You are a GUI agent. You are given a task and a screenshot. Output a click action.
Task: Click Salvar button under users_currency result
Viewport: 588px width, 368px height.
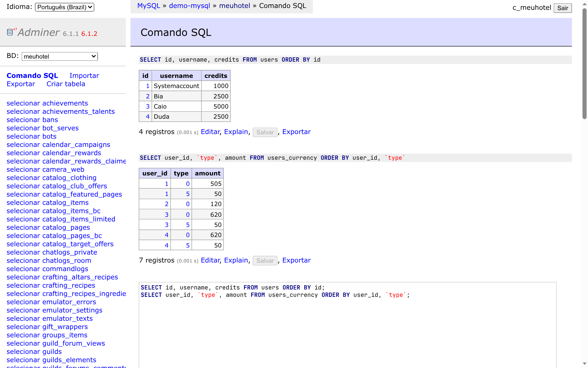[x=265, y=261]
